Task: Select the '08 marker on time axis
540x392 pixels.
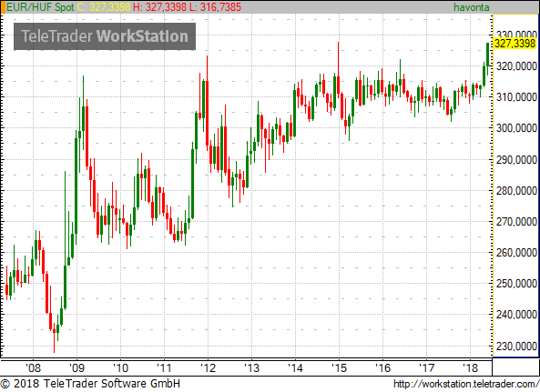Action: point(33,368)
